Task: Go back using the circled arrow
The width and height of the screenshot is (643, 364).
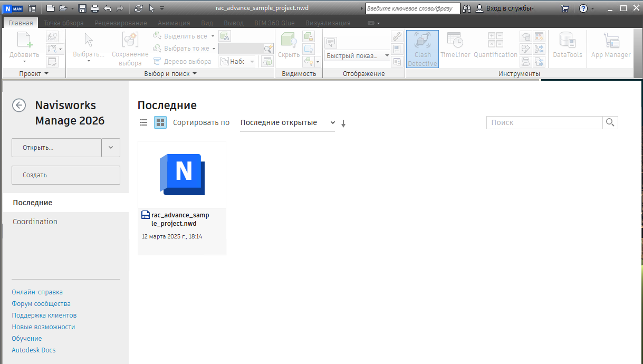Action: (19, 106)
